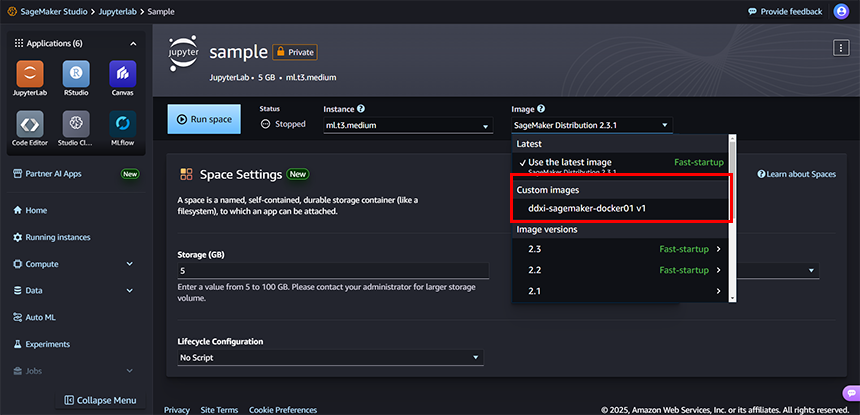Image resolution: width=860 pixels, height=415 pixels.
Task: Open the Privacy footer link
Action: (x=177, y=410)
